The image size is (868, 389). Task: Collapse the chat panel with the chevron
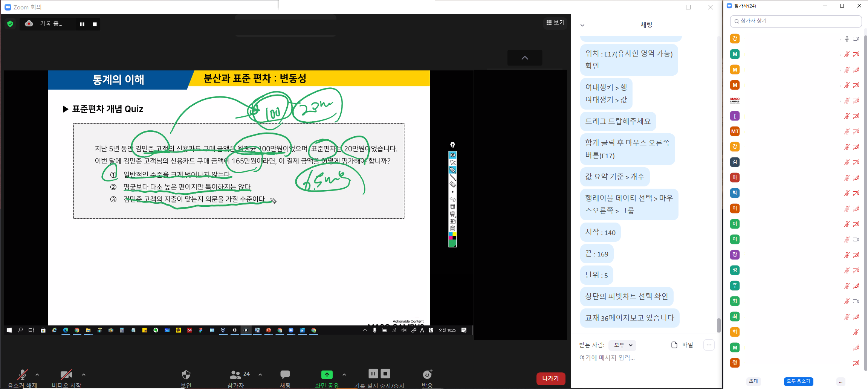(582, 25)
